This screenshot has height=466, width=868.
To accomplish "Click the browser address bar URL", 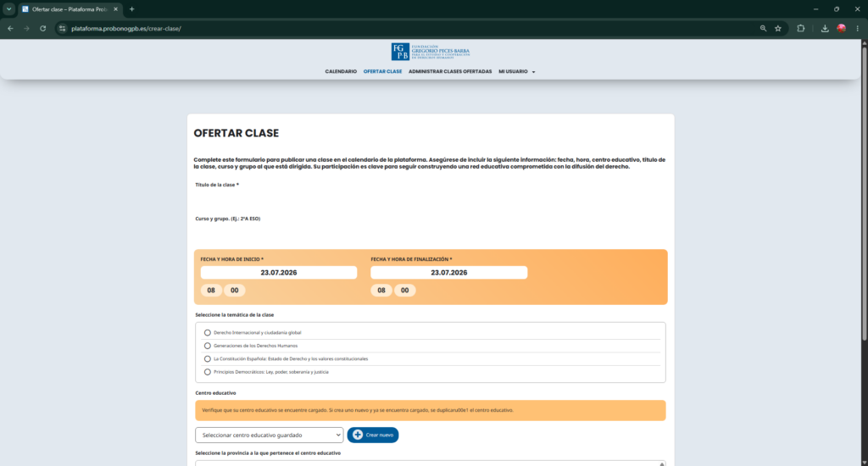I will [126, 28].
